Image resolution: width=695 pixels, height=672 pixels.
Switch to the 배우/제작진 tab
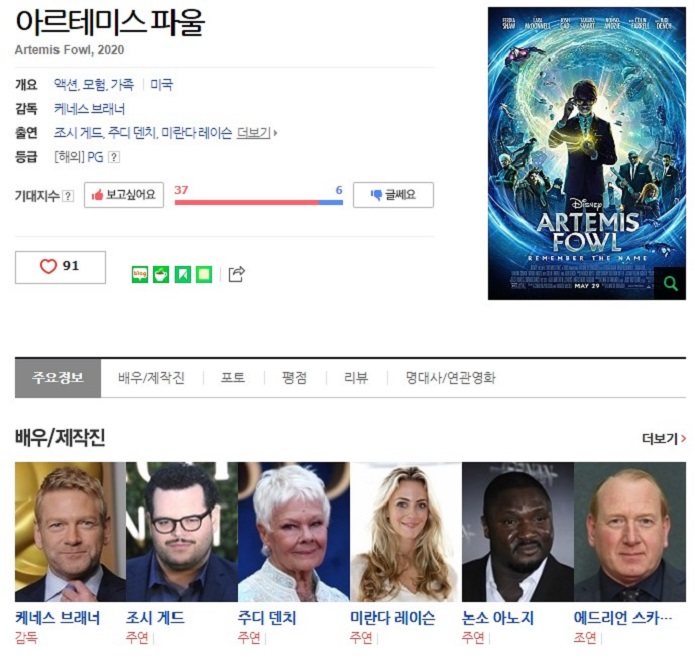(152, 378)
